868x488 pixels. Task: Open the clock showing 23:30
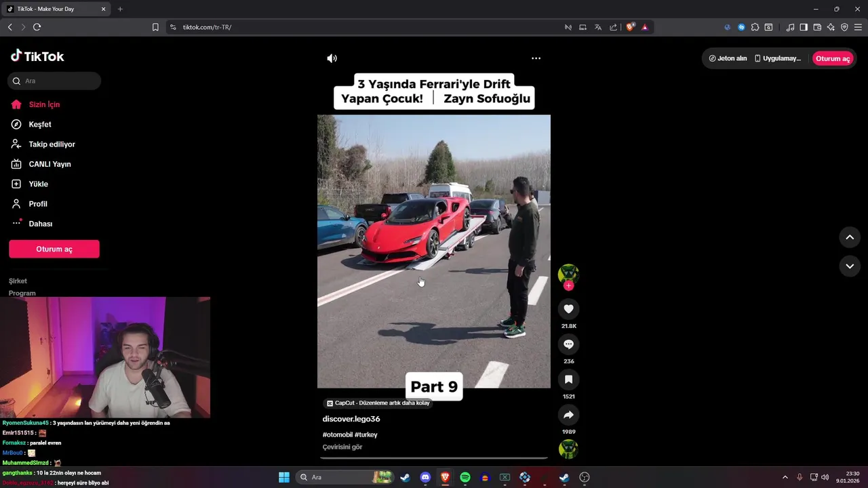[x=848, y=477]
